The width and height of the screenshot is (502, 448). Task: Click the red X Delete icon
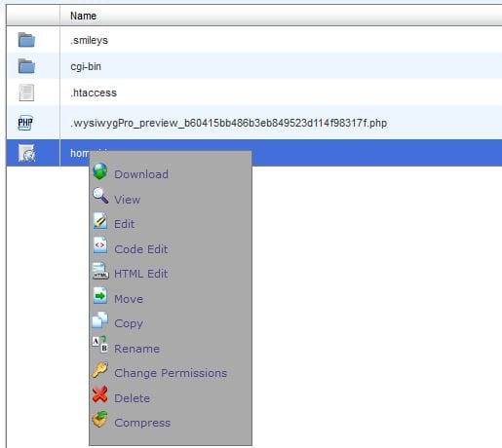coord(99,394)
